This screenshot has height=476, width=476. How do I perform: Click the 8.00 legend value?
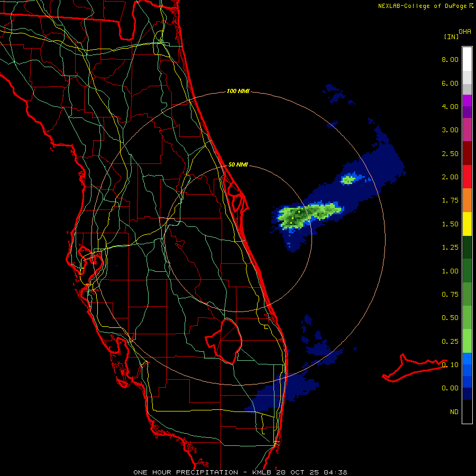[x=450, y=59]
